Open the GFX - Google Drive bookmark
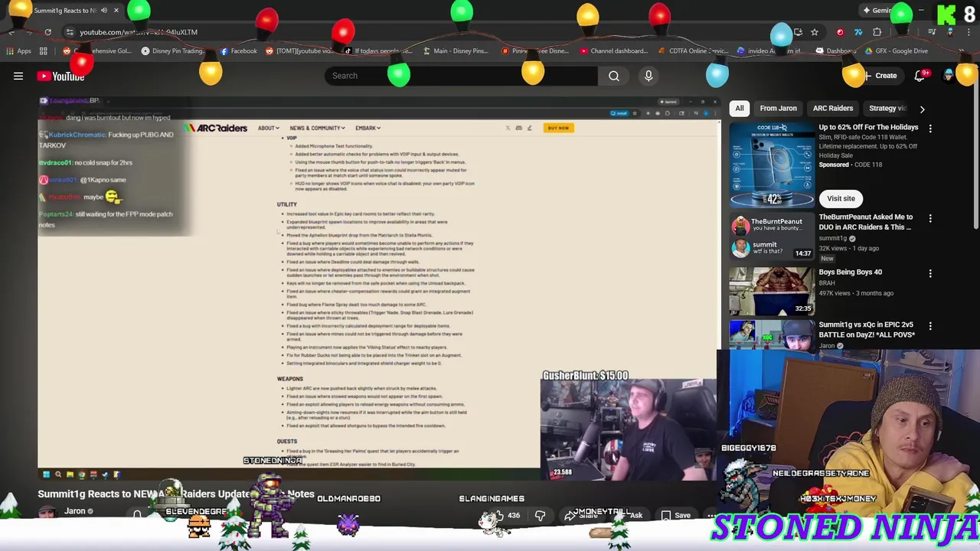The image size is (980, 551). [x=896, y=51]
